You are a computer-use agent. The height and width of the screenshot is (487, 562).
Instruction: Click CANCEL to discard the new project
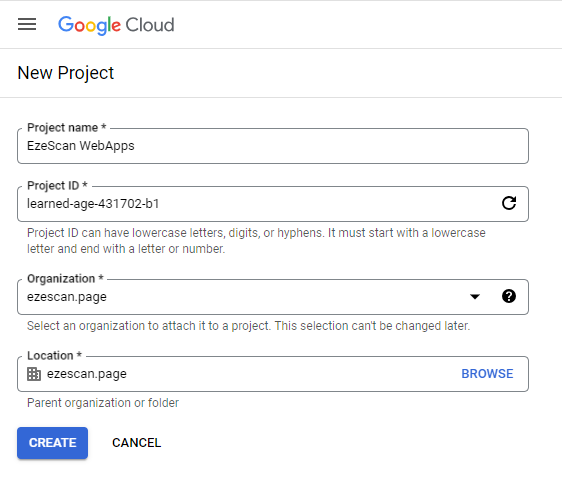click(137, 443)
